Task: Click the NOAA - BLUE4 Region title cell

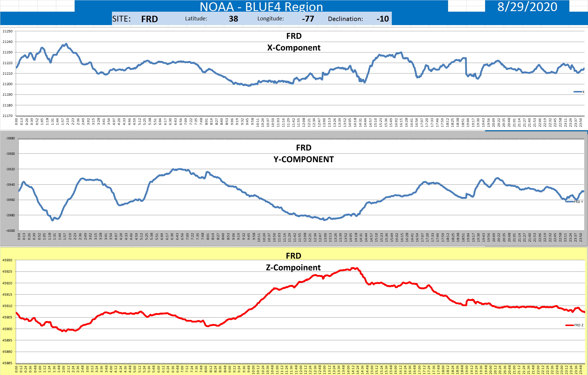Action: pyautogui.click(x=261, y=6)
